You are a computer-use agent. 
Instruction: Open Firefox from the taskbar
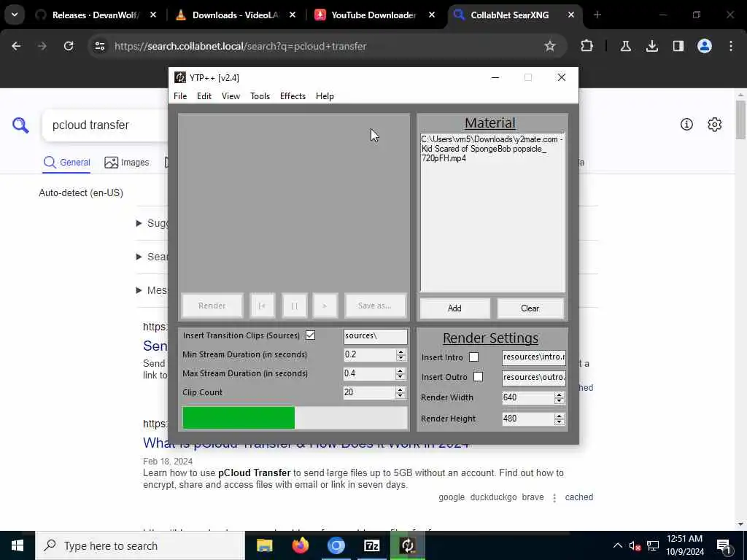pyautogui.click(x=300, y=545)
